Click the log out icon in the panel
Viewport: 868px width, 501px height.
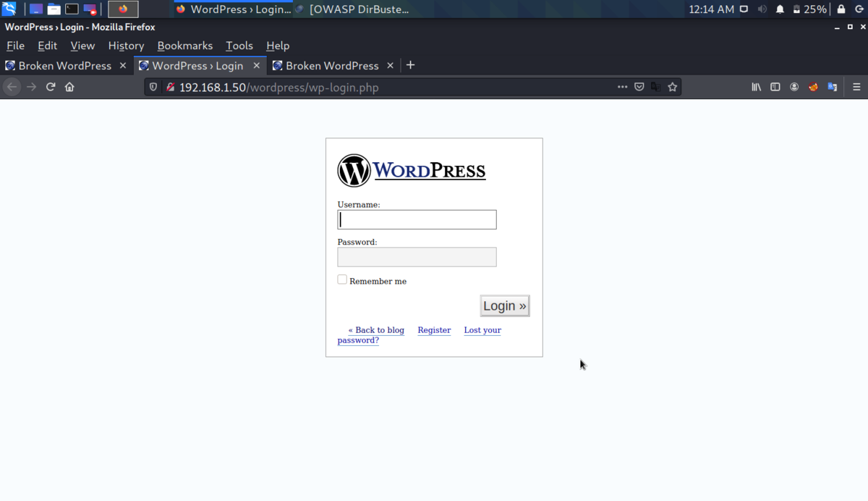point(859,9)
